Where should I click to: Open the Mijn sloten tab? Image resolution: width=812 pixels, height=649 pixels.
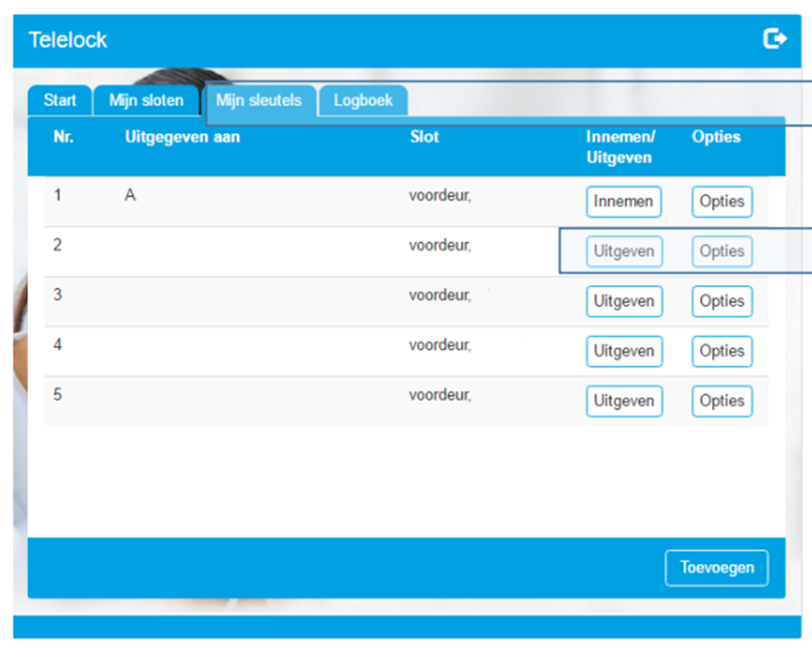click(x=146, y=100)
